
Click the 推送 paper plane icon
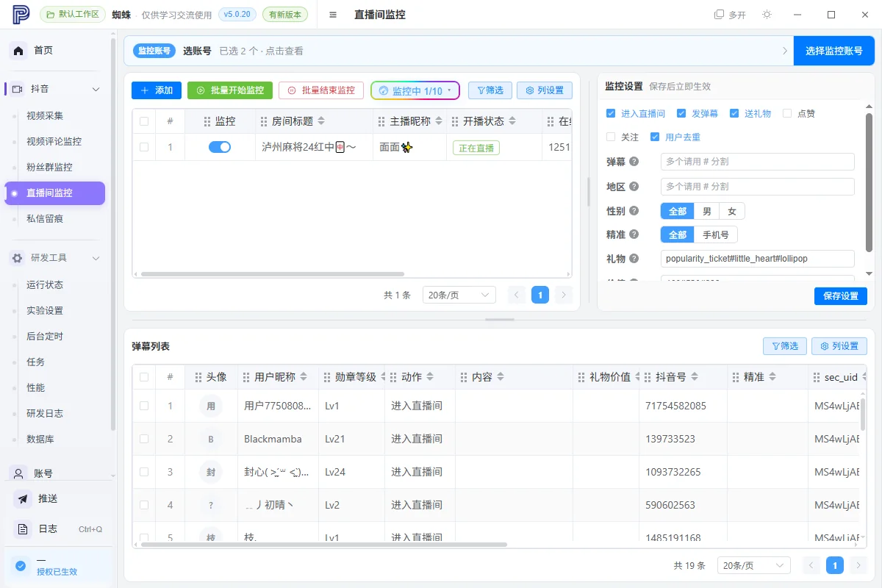(x=24, y=499)
